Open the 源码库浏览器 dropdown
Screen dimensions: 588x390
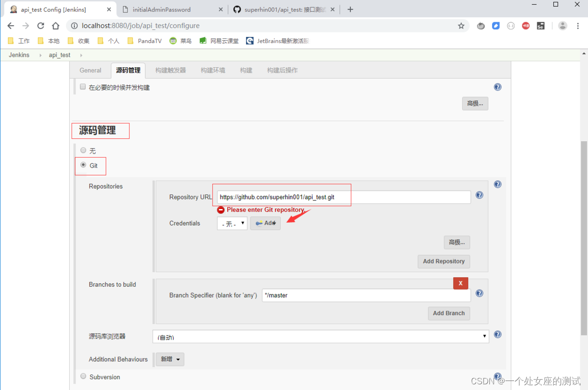pyautogui.click(x=321, y=336)
